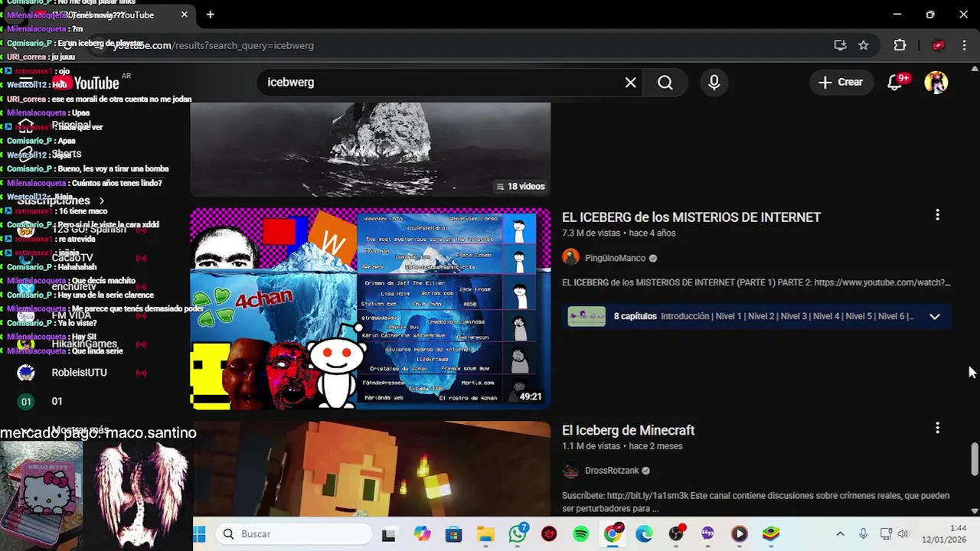The height and width of the screenshot is (551, 980).
Task: Start voice search with microphone
Action: click(x=714, y=82)
